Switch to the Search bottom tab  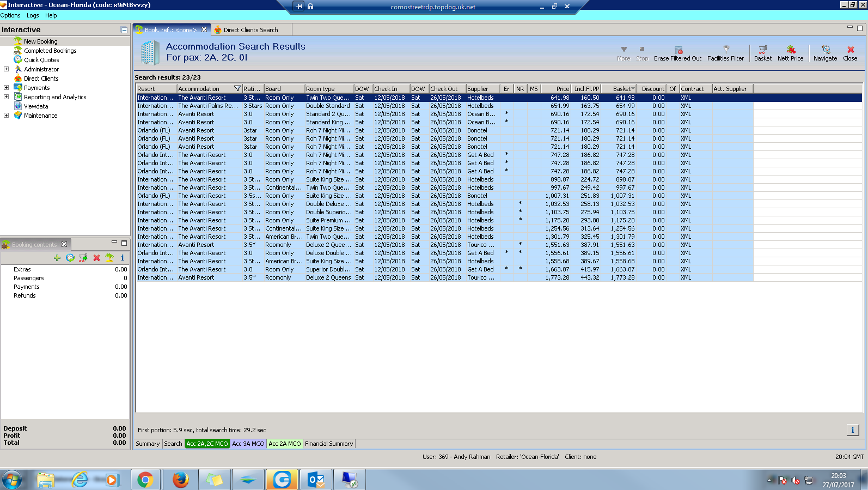tap(173, 444)
